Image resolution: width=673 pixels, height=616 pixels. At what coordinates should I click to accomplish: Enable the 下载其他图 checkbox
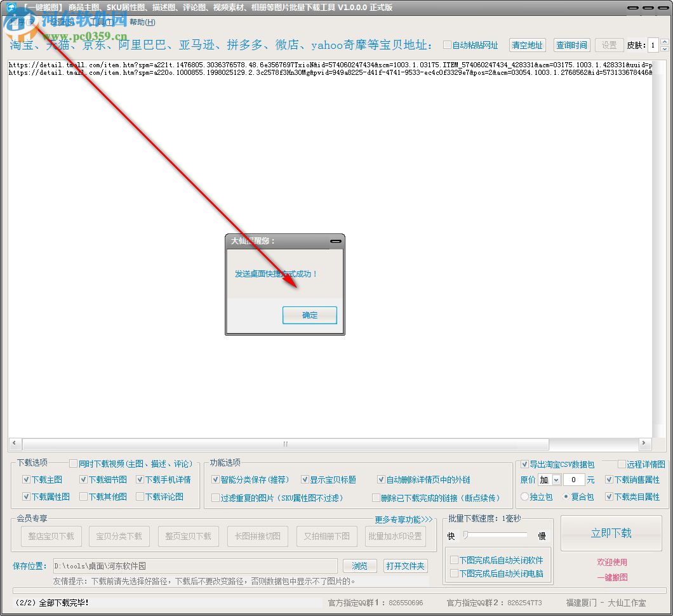coord(83,496)
